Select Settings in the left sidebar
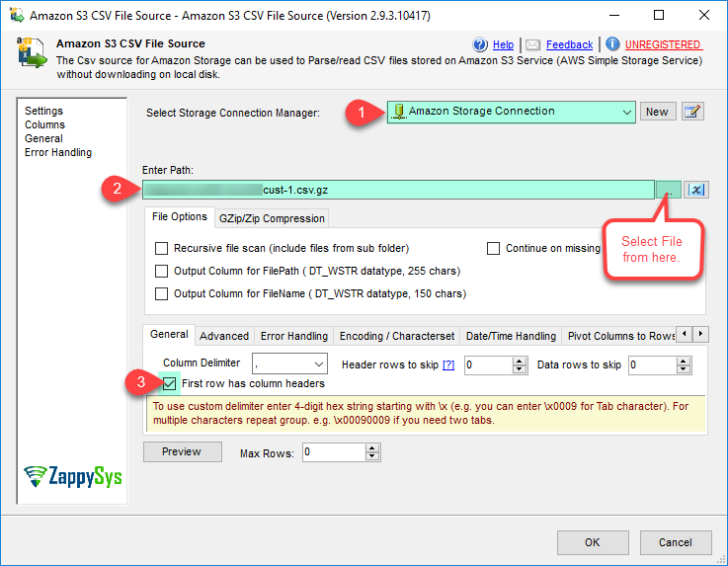This screenshot has width=728, height=566. pos(43,111)
